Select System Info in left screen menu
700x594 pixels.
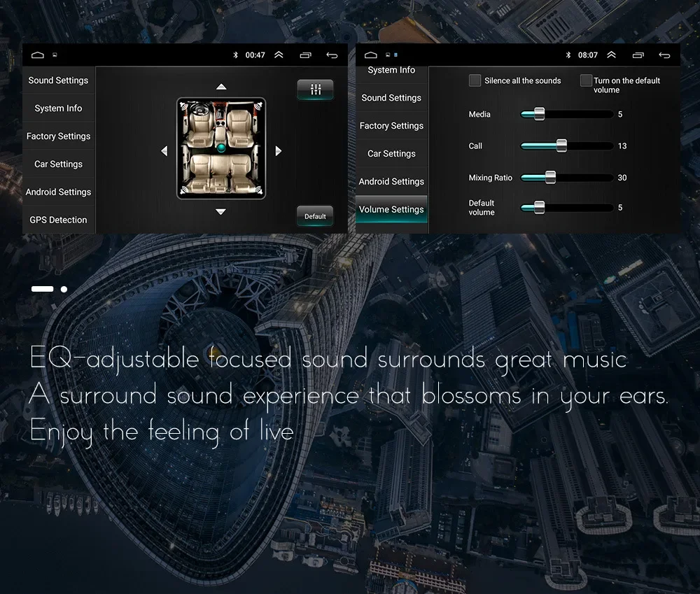pos(59,108)
